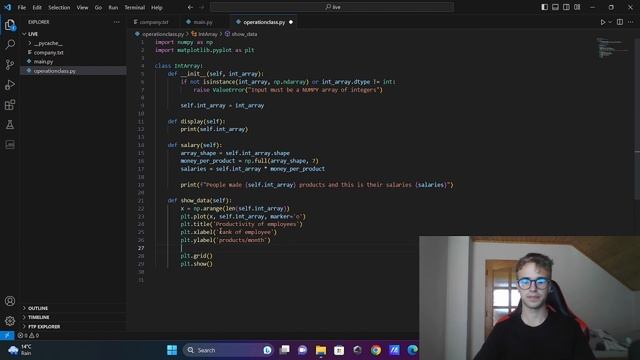The height and width of the screenshot is (360, 640).
Task: Click show_data in the breadcrumb
Action: (x=244, y=34)
